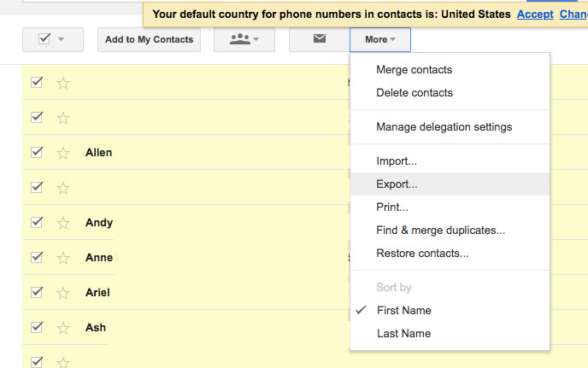The image size is (588, 368).
Task: Star the Anne contact
Action: click(x=62, y=258)
